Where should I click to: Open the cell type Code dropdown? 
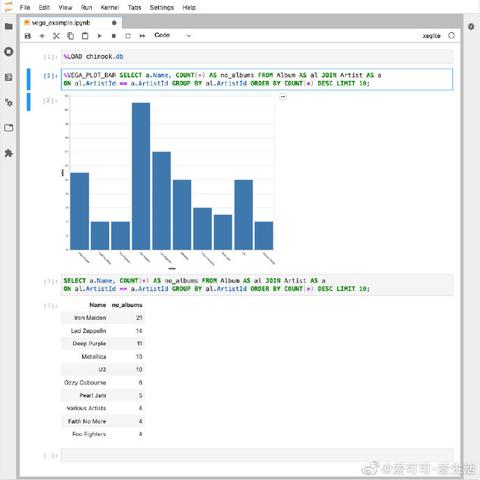point(172,35)
